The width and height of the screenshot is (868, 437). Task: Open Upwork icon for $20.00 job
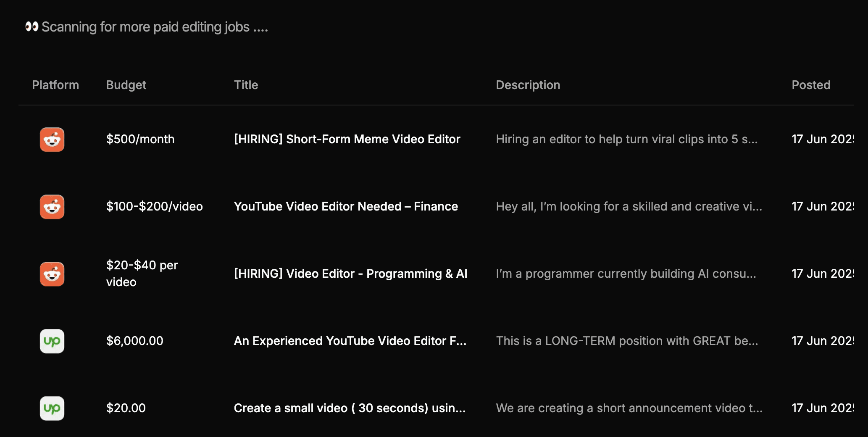(52, 408)
